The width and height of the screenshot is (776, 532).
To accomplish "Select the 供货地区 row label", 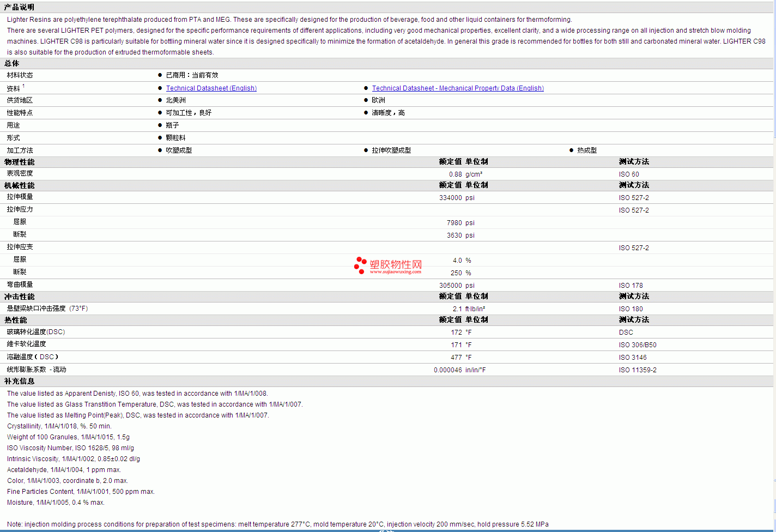I will tap(20, 100).
